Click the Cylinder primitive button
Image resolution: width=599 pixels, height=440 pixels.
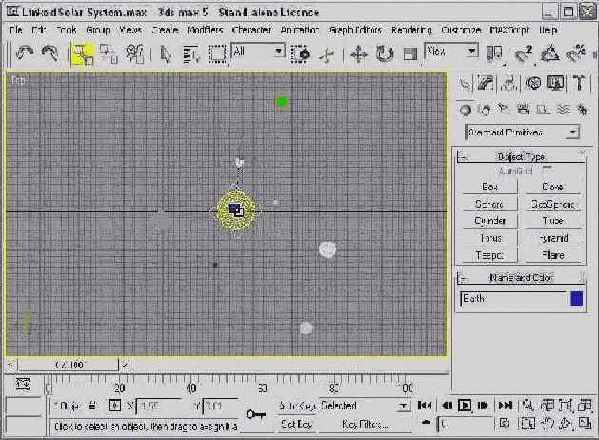[490, 221]
